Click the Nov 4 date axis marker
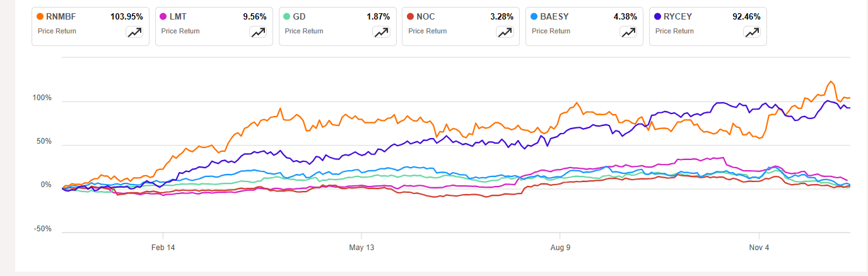The height and width of the screenshot is (276, 868). 759,248
